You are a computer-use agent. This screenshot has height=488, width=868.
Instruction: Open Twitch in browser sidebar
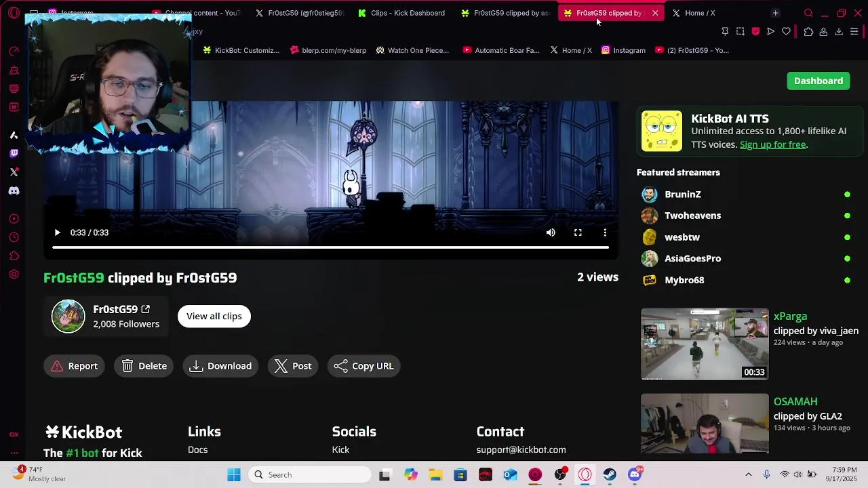click(x=14, y=154)
